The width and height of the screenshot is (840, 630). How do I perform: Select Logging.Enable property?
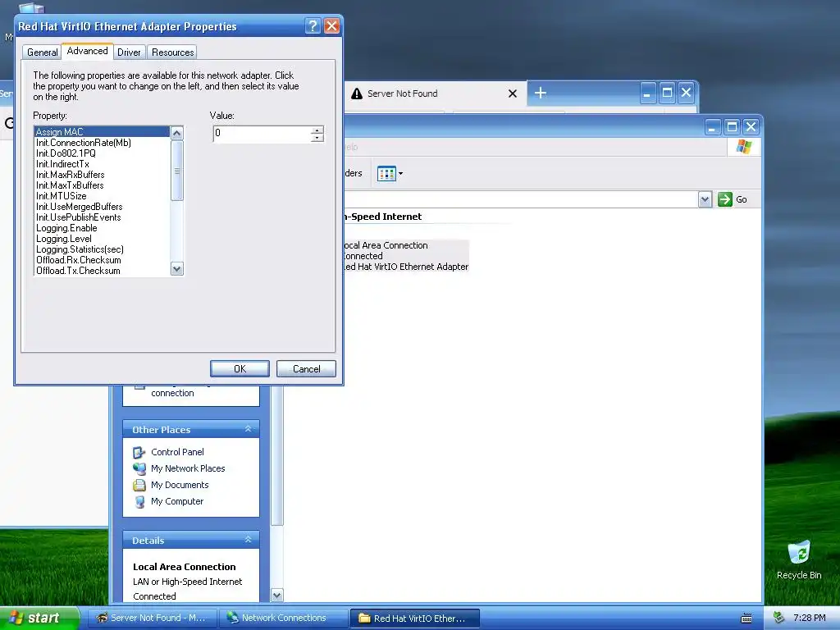click(102, 228)
